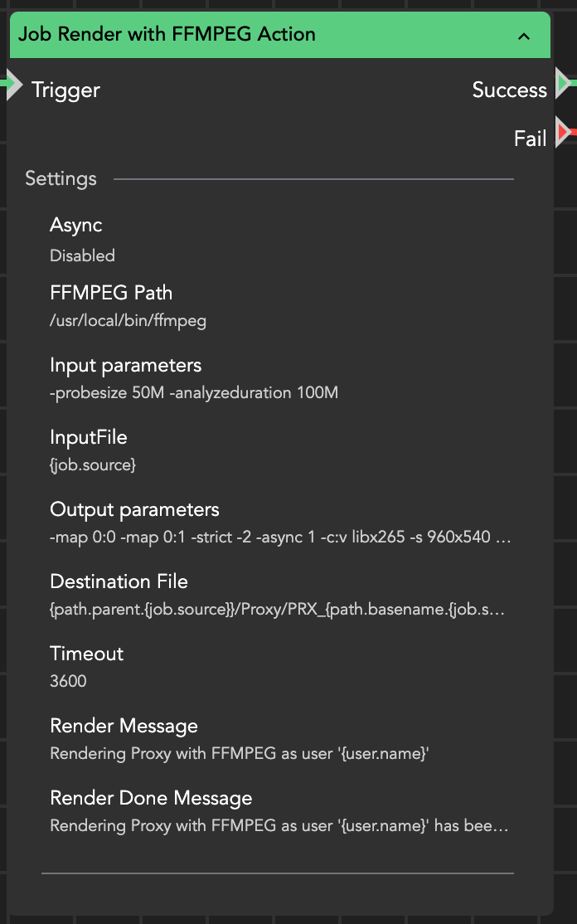
Task: Click the Settings section header
Action: [x=61, y=178]
